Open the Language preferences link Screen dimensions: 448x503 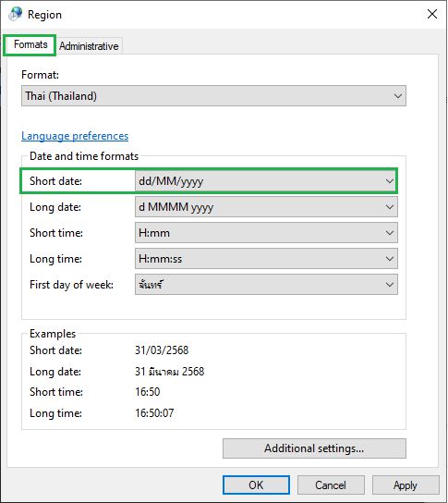75,136
